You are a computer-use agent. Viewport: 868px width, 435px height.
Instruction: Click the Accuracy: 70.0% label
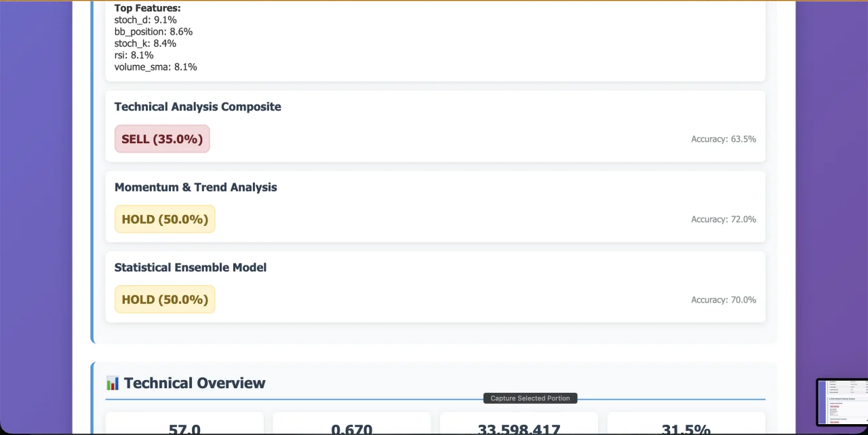tap(724, 299)
